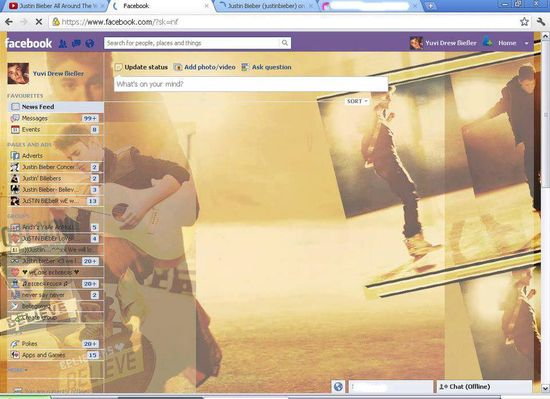Open the notifications globe icon
This screenshot has height=399, width=550.
click(90, 43)
